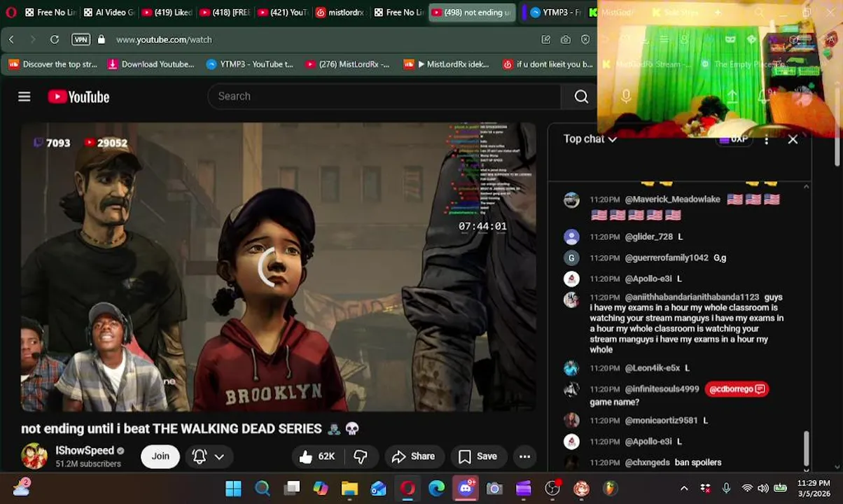Dislike the video with thumbs-down
Screen dimensions: 843x504
point(361,456)
